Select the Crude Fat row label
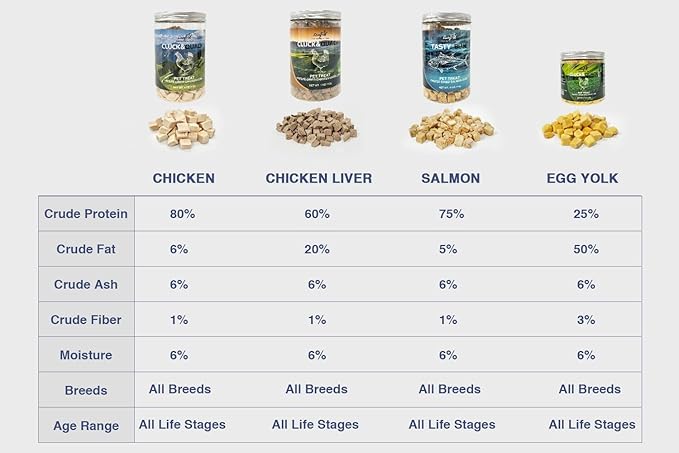 point(86,249)
